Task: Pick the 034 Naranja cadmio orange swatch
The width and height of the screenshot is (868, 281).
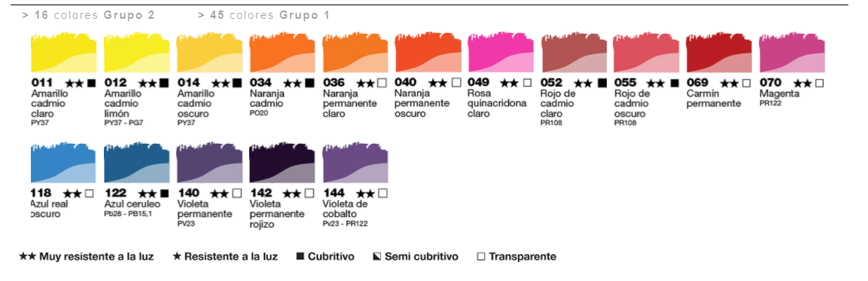Action: point(282,53)
